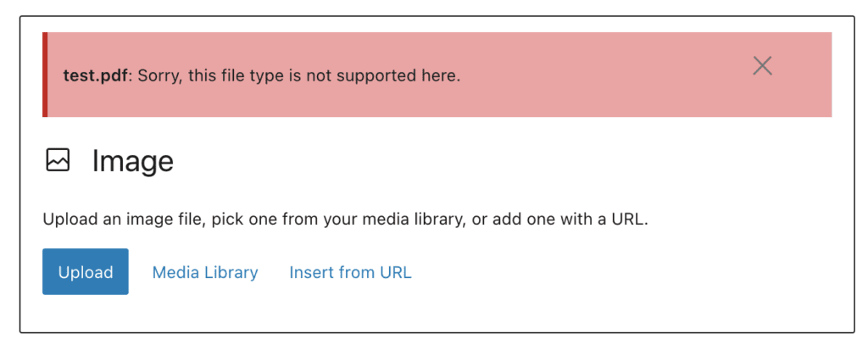
Task: Click the gap between the notice and the Image heading
Action: pos(437,131)
